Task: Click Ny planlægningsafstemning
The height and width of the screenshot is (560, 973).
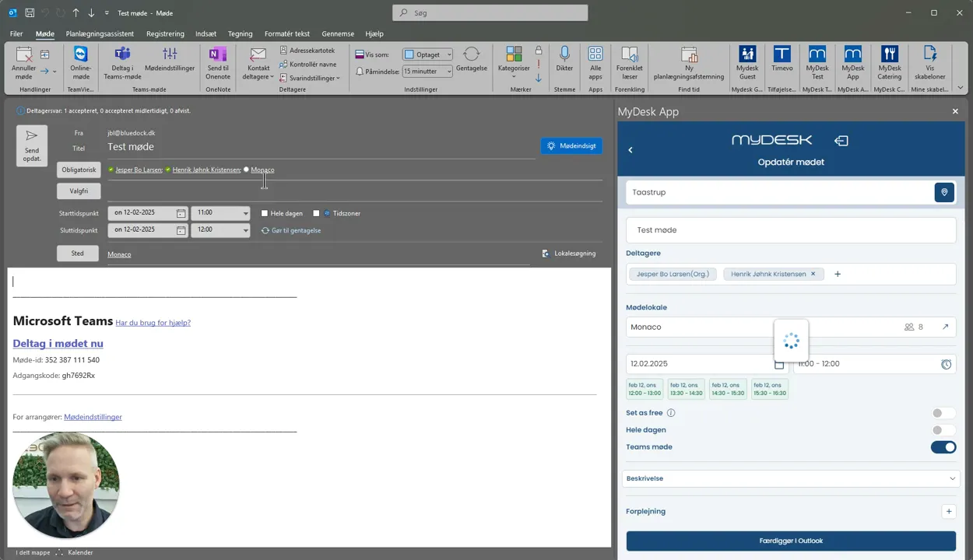Action: (x=689, y=62)
